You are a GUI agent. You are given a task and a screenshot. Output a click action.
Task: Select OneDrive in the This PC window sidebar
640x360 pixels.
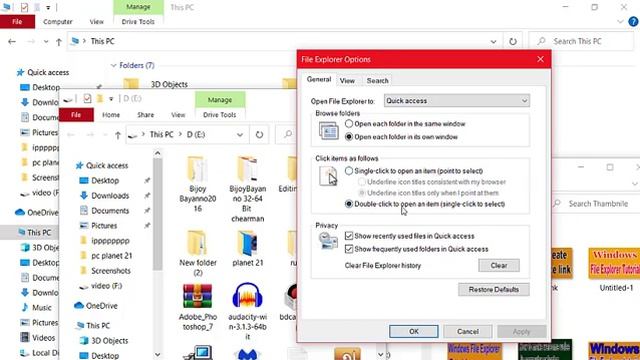point(37,212)
